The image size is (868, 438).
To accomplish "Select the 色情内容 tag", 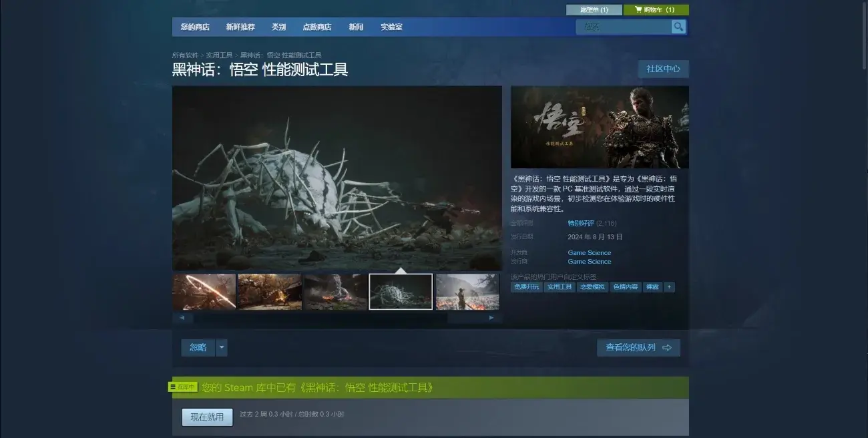I will 625,287.
